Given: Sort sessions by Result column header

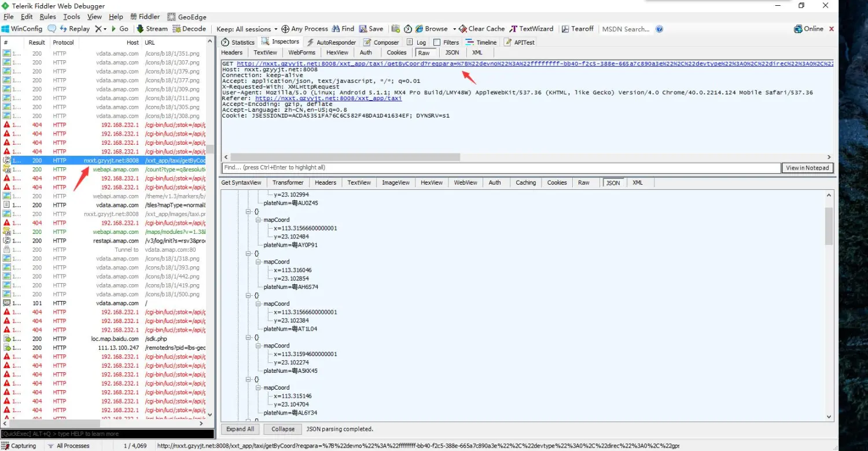Looking at the screenshot, I should click(x=37, y=42).
